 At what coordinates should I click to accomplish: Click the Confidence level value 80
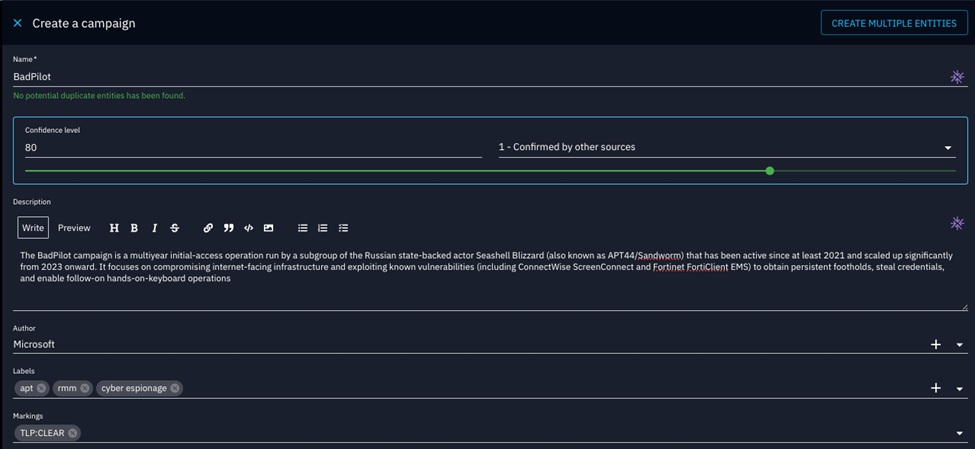coord(253,147)
